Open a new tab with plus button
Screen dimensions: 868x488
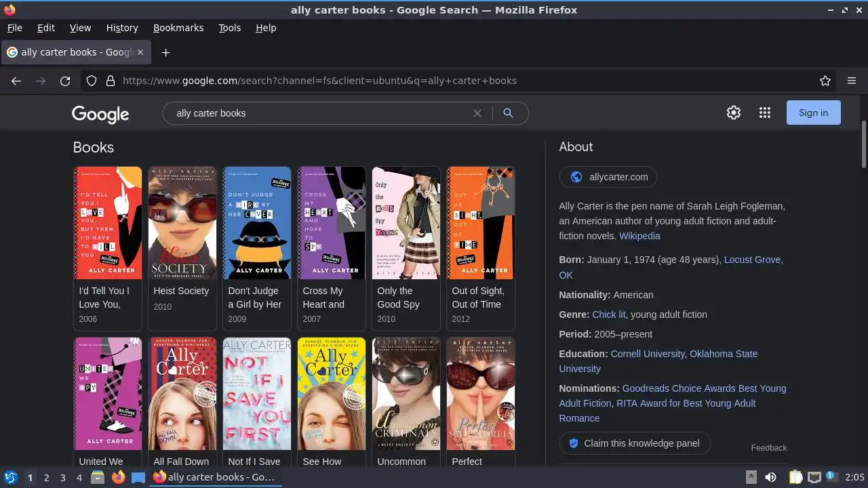tap(165, 52)
